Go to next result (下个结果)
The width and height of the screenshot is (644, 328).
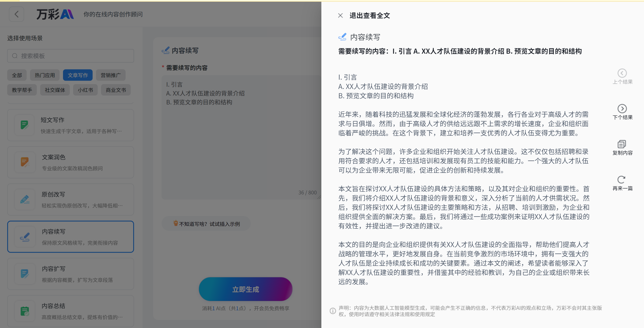(x=622, y=112)
